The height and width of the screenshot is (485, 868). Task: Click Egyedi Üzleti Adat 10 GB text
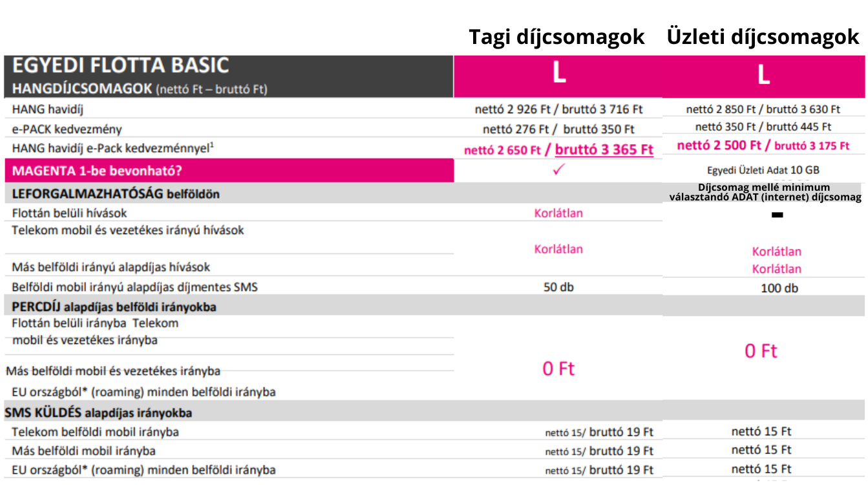[763, 171]
